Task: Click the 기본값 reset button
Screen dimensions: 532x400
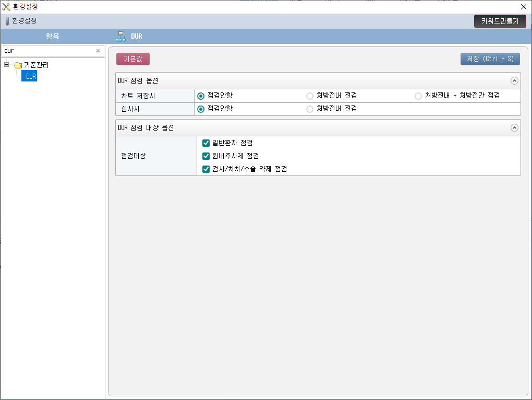Action: click(x=132, y=59)
